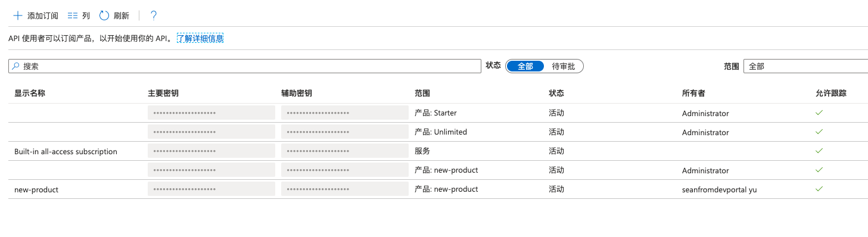
Task: Click the plus icon to add subscription
Action: pyautogui.click(x=17, y=15)
